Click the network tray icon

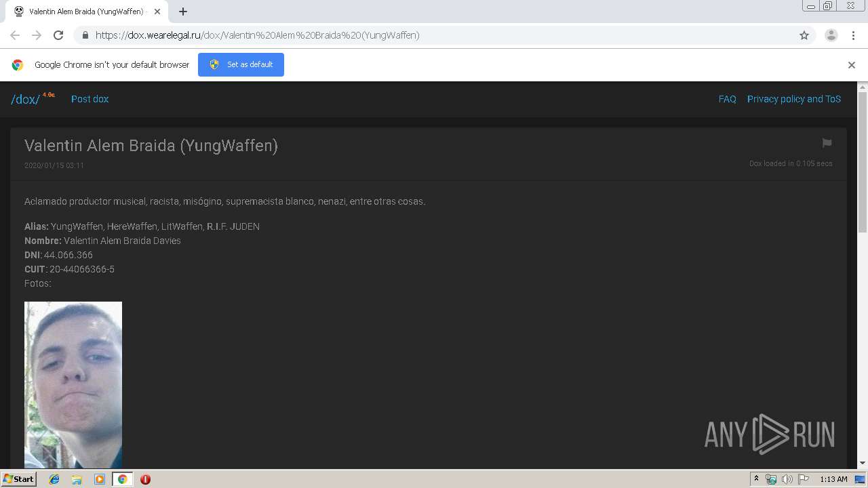pyautogui.click(x=771, y=479)
